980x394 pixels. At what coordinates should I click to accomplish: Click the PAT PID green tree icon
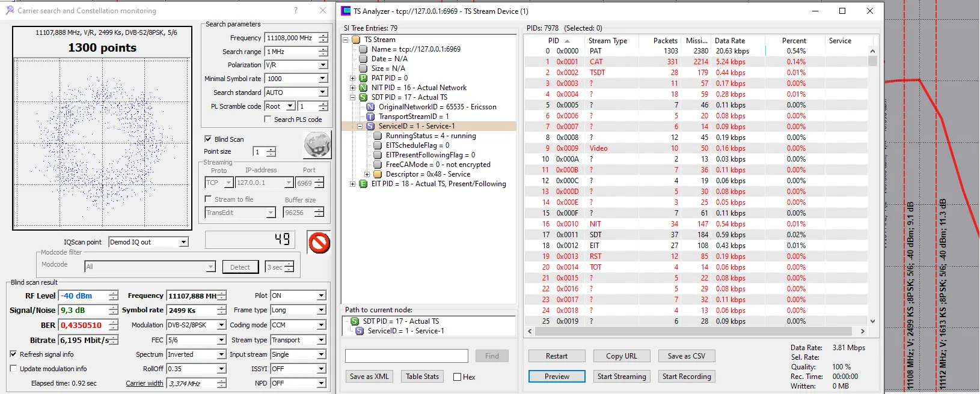363,78
